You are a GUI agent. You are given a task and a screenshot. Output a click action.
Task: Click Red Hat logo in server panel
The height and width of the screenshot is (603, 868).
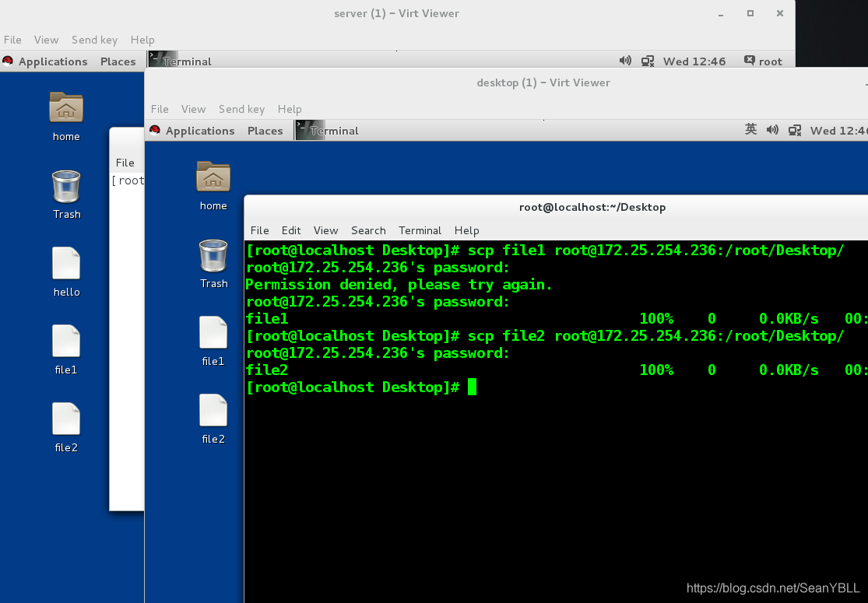(x=8, y=61)
